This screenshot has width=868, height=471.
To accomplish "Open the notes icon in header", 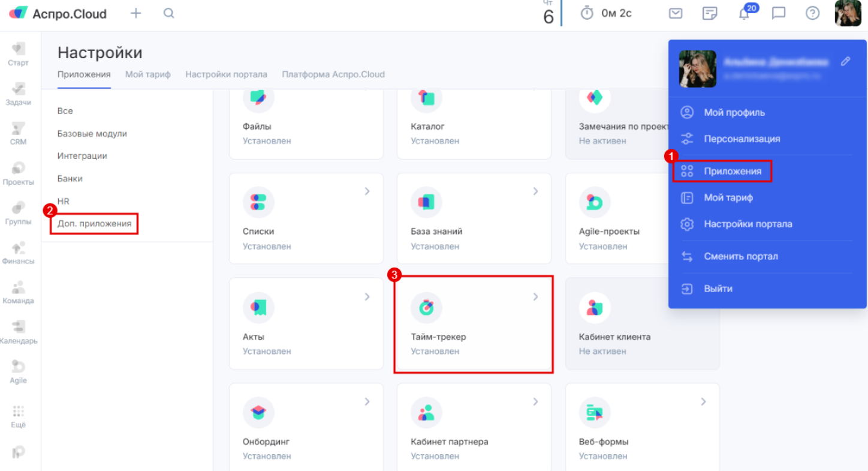I will click(x=710, y=13).
